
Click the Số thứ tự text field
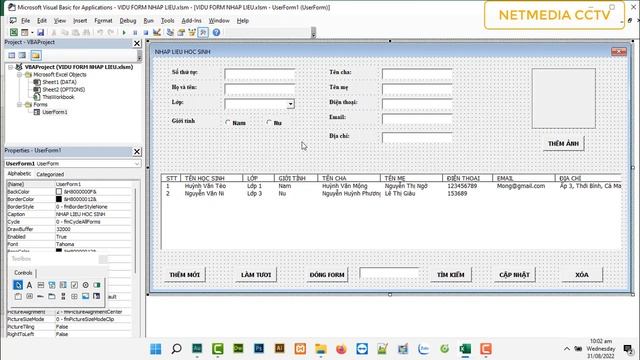click(260, 74)
